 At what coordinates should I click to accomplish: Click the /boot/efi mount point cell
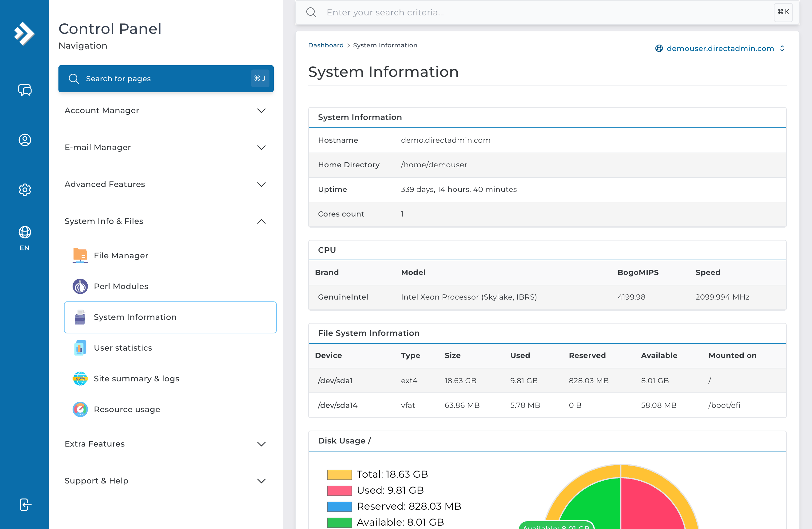pos(724,405)
